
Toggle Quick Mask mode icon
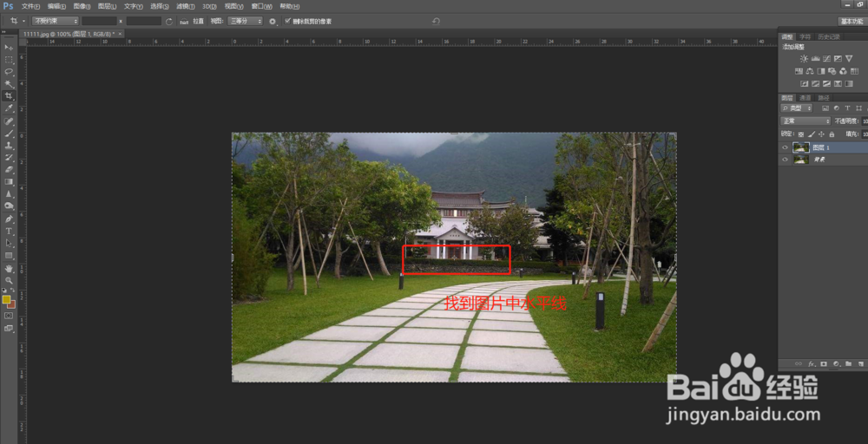click(x=9, y=315)
